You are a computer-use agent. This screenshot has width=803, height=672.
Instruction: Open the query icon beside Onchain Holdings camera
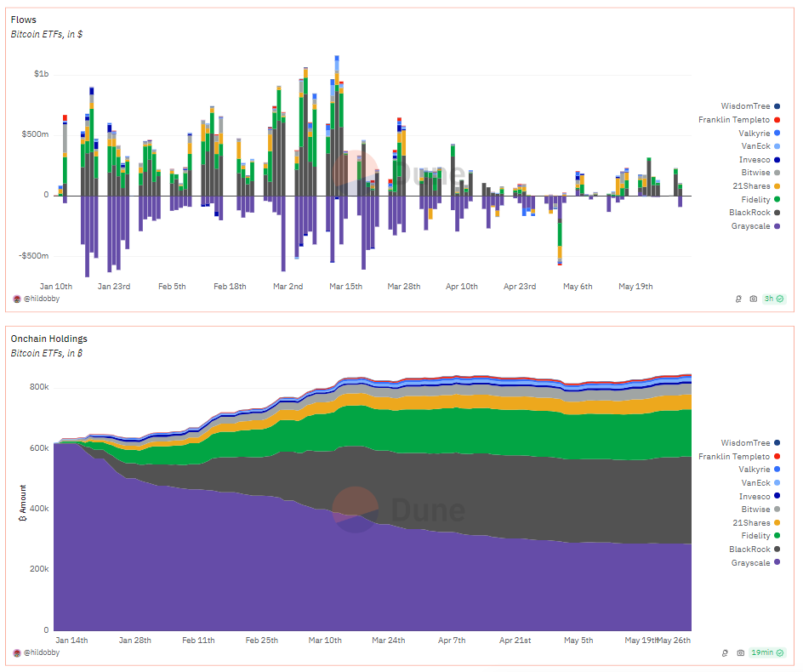point(726,652)
